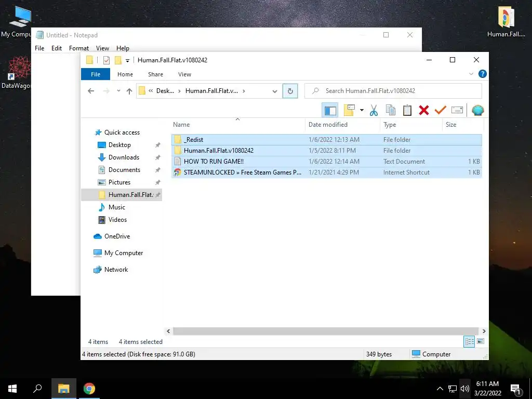Open the Explorer help question mark icon
Screen dimensions: 532x399
[483, 74]
